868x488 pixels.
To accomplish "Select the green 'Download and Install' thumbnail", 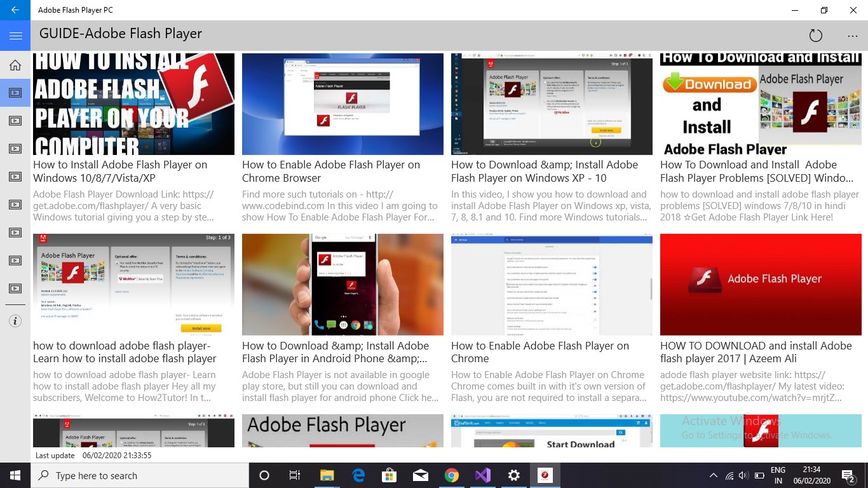I will tap(761, 104).
